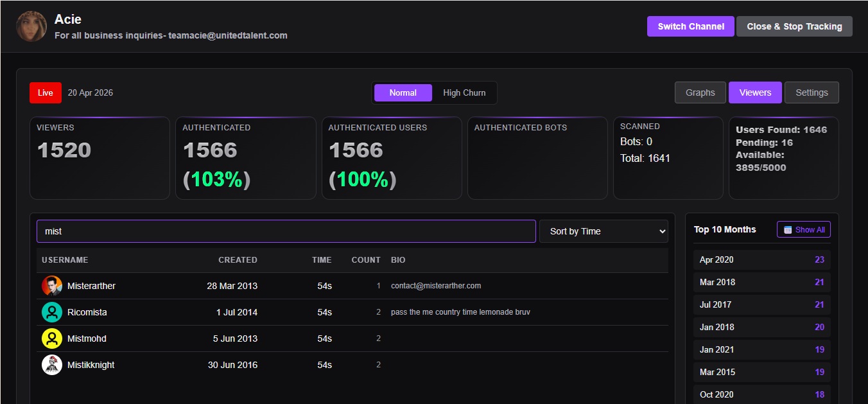
Task: Select Normal mode toggle
Action: (403, 92)
